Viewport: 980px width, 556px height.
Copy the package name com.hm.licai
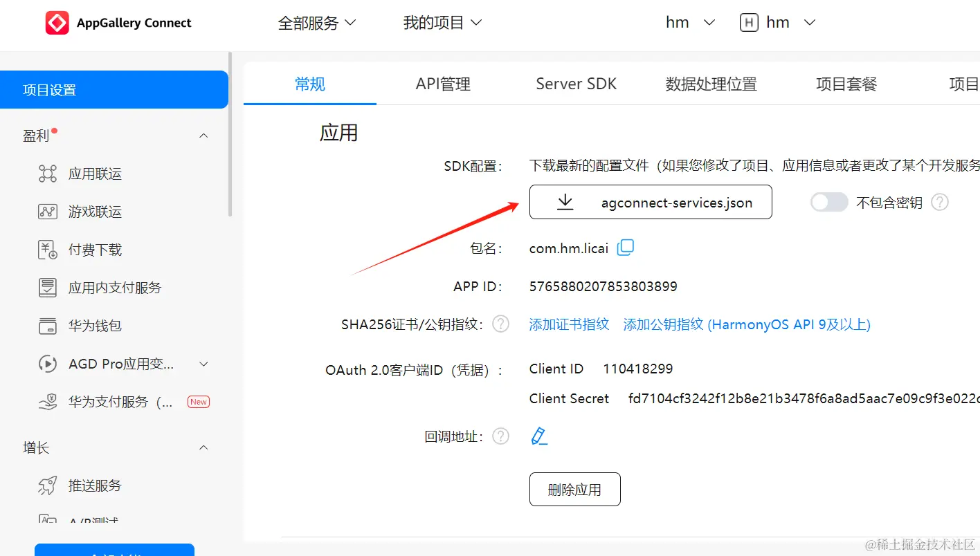[625, 248]
